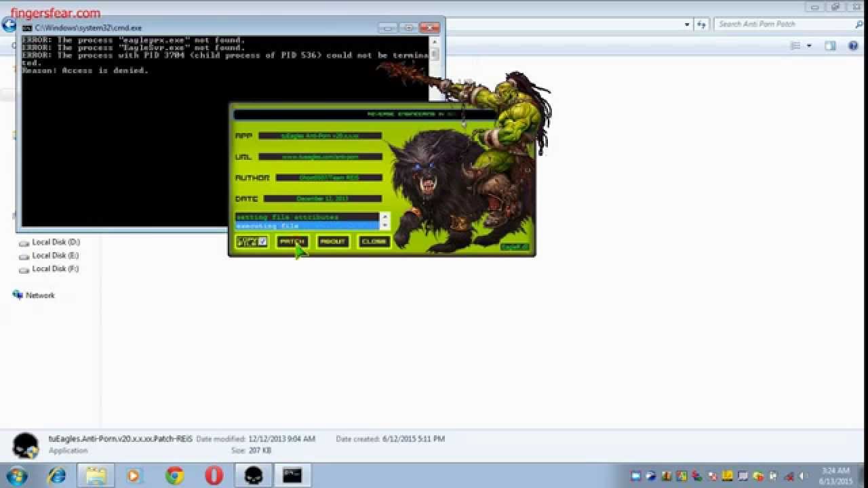Click the PATCH button in the patcher
The height and width of the screenshot is (488, 868).
point(292,241)
